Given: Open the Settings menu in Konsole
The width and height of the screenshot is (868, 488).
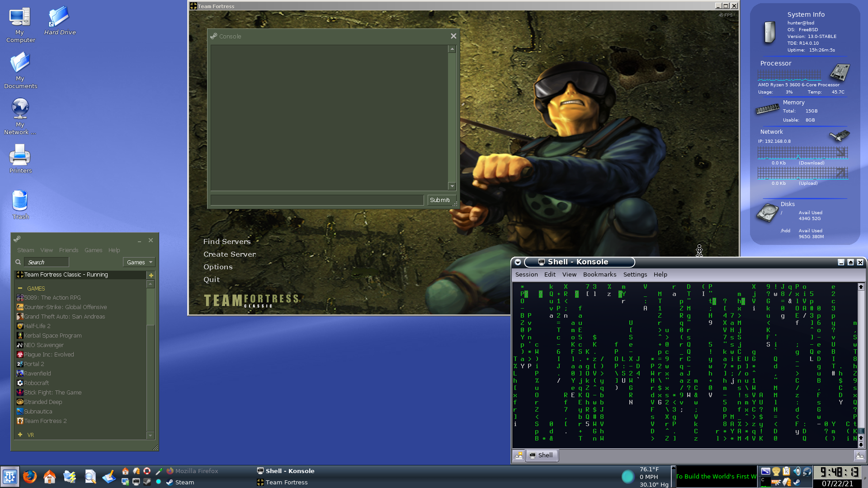Looking at the screenshot, I should tap(635, 275).
